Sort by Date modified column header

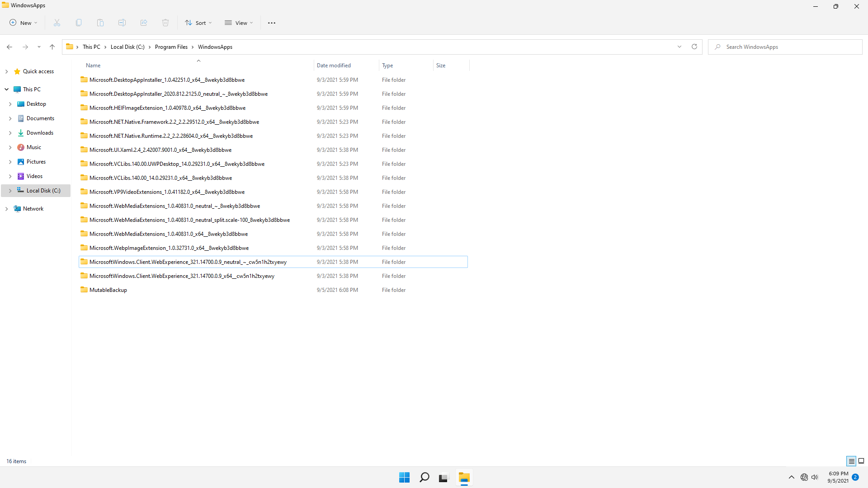[346, 66]
